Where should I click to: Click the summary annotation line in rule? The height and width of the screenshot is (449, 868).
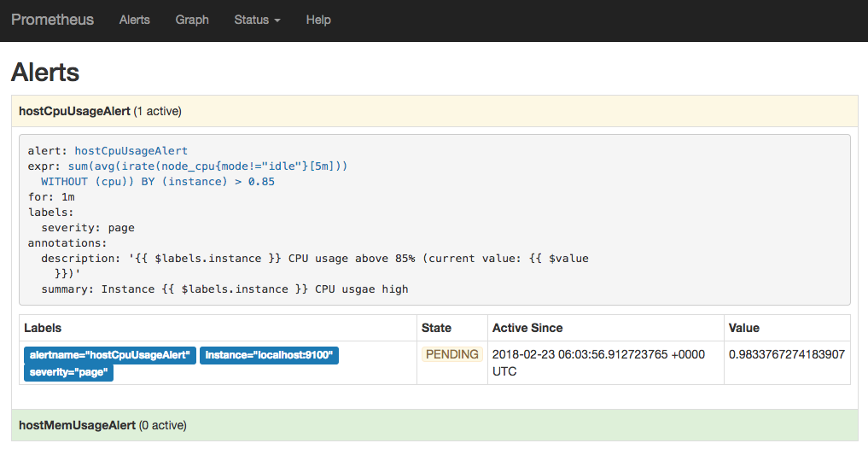coord(224,289)
